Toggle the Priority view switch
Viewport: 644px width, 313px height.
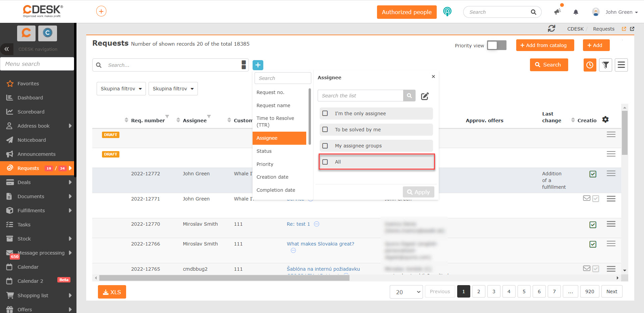[496, 45]
